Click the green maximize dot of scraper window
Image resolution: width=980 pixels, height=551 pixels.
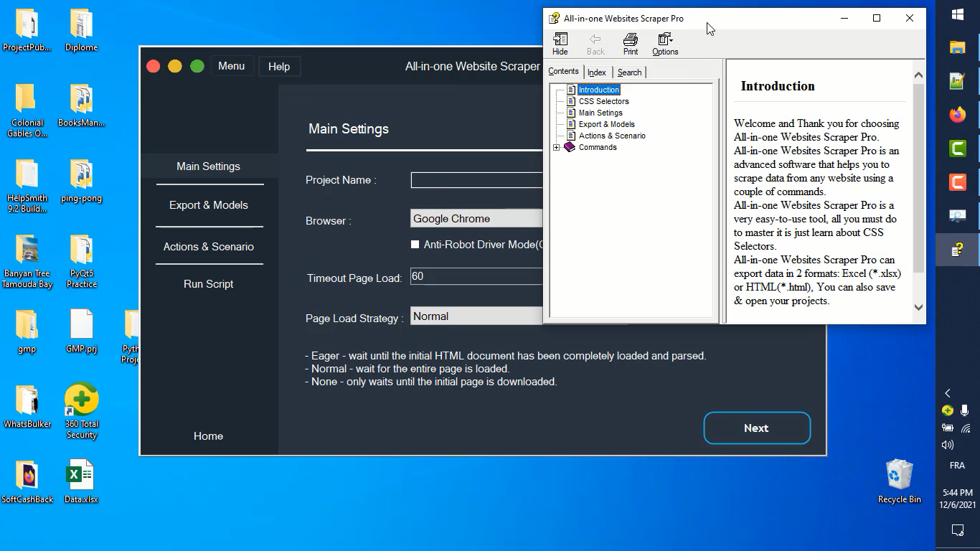[197, 66]
